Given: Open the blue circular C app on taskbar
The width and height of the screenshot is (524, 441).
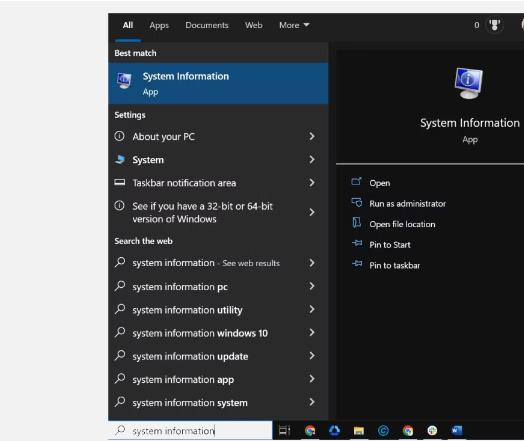Looking at the screenshot, I should point(383,431).
